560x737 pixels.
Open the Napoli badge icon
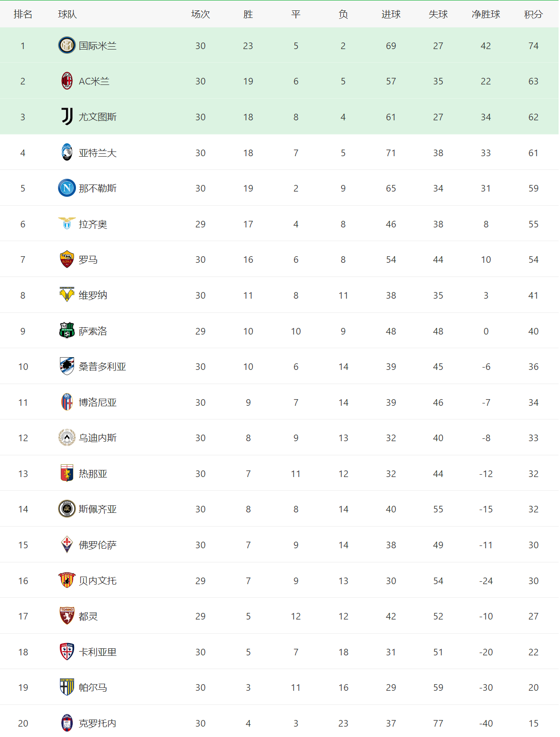(67, 188)
